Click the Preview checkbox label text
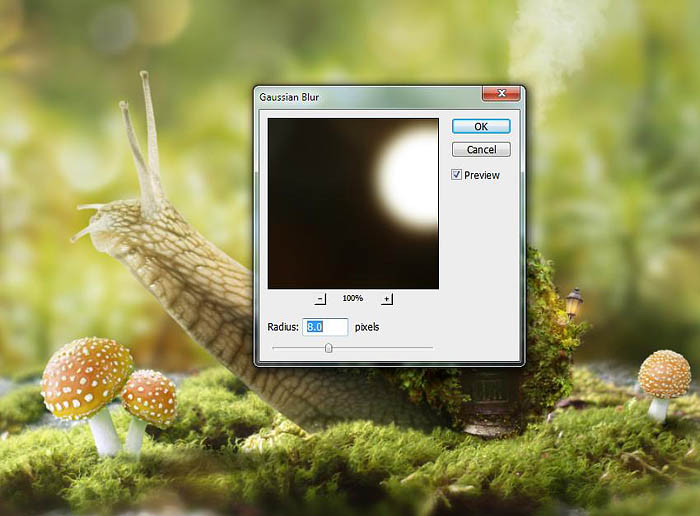Viewport: 700px width, 516px height. click(x=481, y=175)
